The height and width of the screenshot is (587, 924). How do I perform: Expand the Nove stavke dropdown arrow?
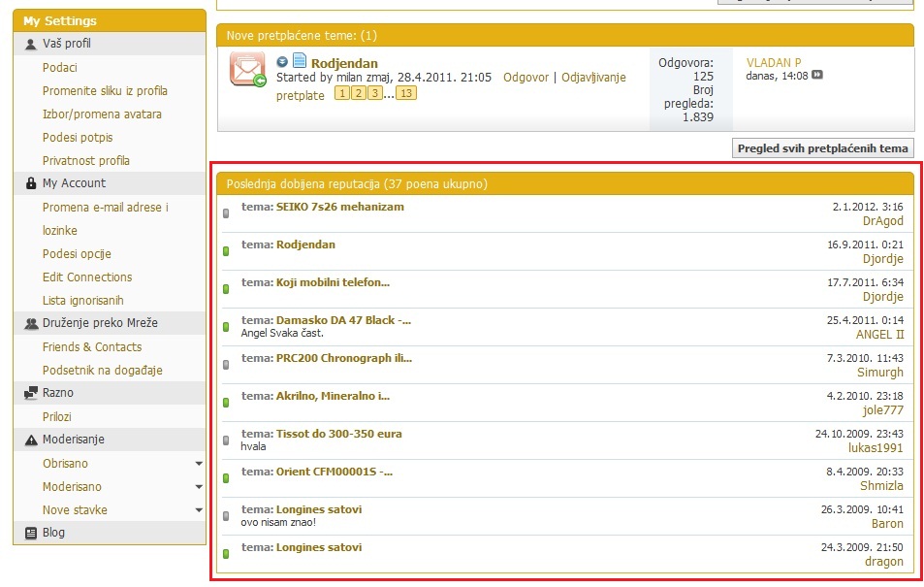(x=199, y=510)
